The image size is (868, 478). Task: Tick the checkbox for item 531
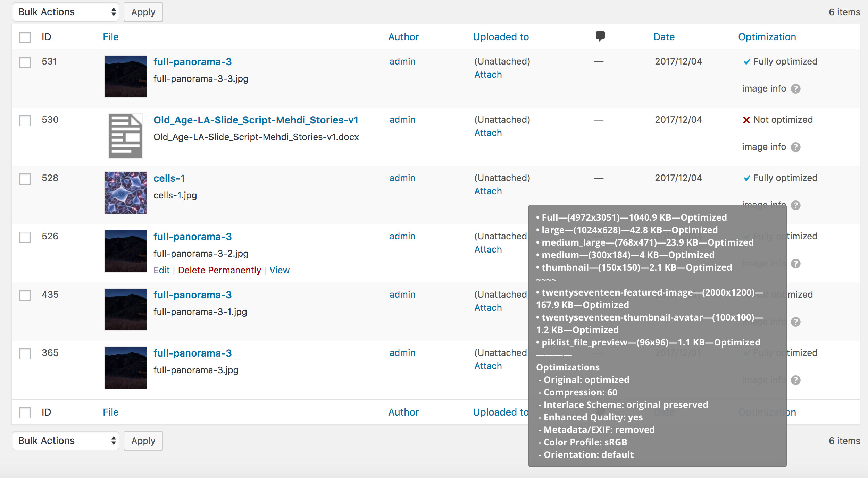(25, 62)
